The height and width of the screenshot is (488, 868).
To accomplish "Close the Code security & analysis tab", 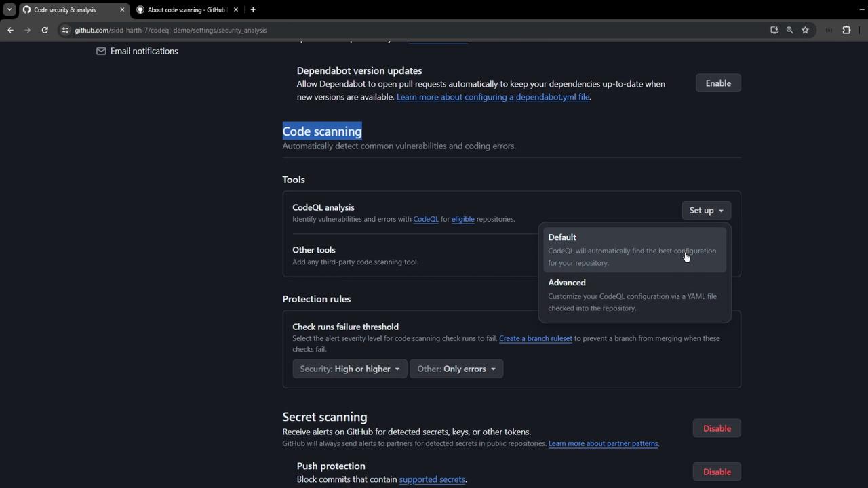I will click(122, 9).
